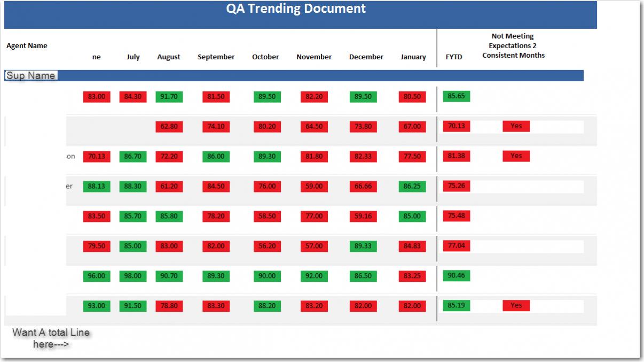Click the 81.50 cell
Viewport: 644px width, 362px height.
pyautogui.click(x=216, y=97)
